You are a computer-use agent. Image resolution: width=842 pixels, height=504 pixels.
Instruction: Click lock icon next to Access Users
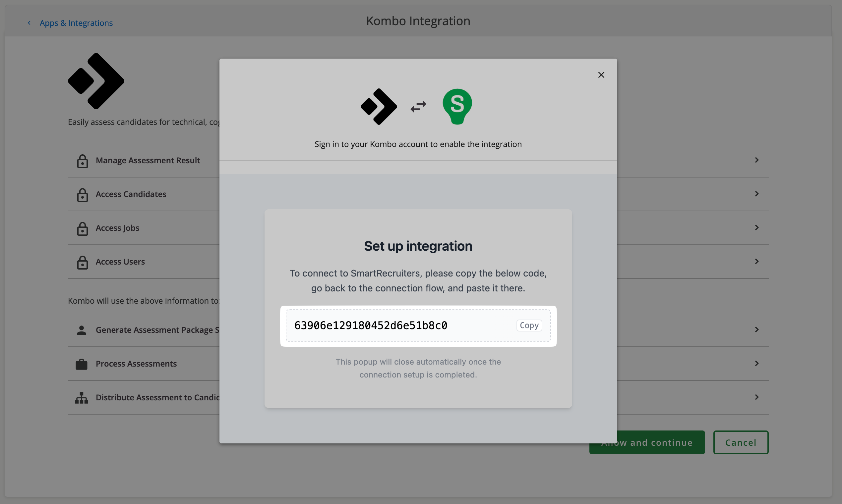tap(82, 263)
